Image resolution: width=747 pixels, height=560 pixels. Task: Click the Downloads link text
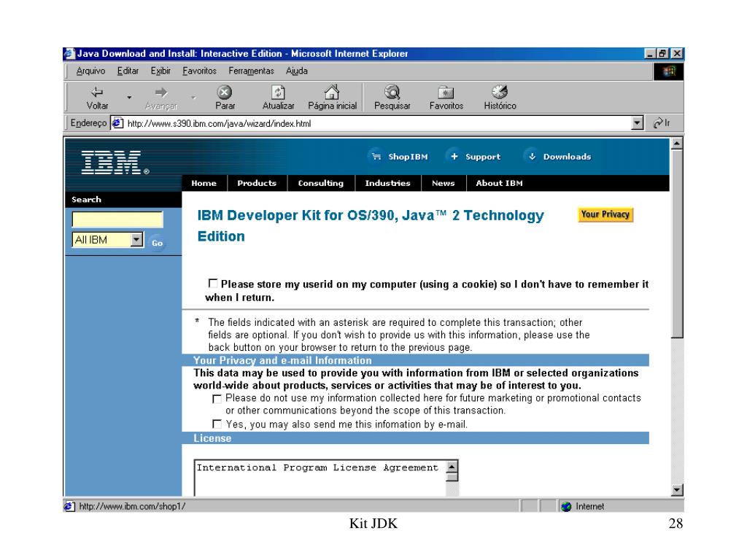tap(567, 157)
